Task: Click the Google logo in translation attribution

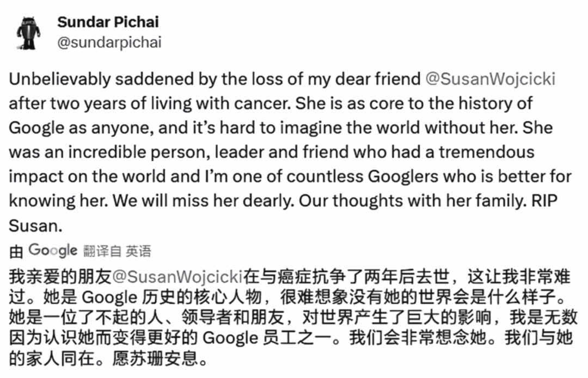Action: coord(53,250)
